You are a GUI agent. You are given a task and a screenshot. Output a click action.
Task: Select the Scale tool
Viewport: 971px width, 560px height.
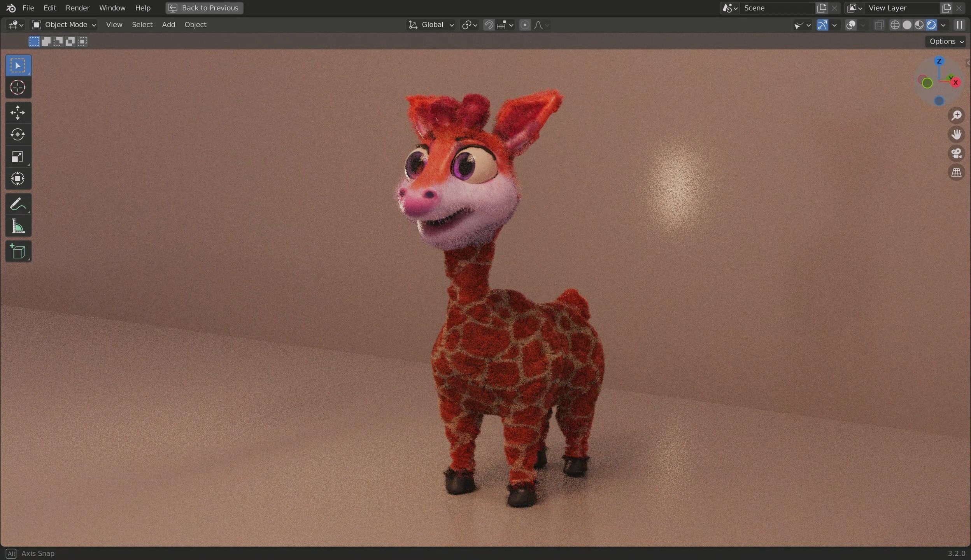[18, 157]
